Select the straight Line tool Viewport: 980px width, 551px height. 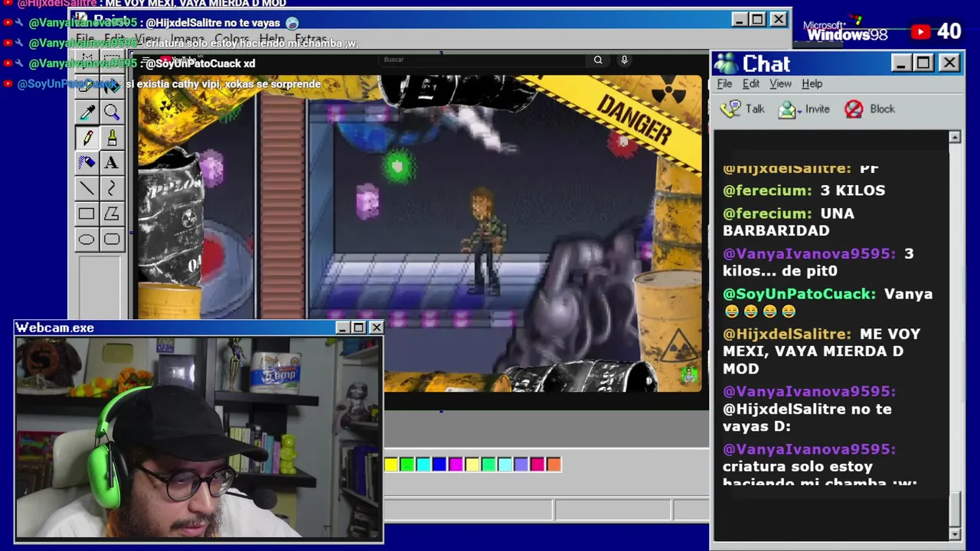(x=87, y=188)
